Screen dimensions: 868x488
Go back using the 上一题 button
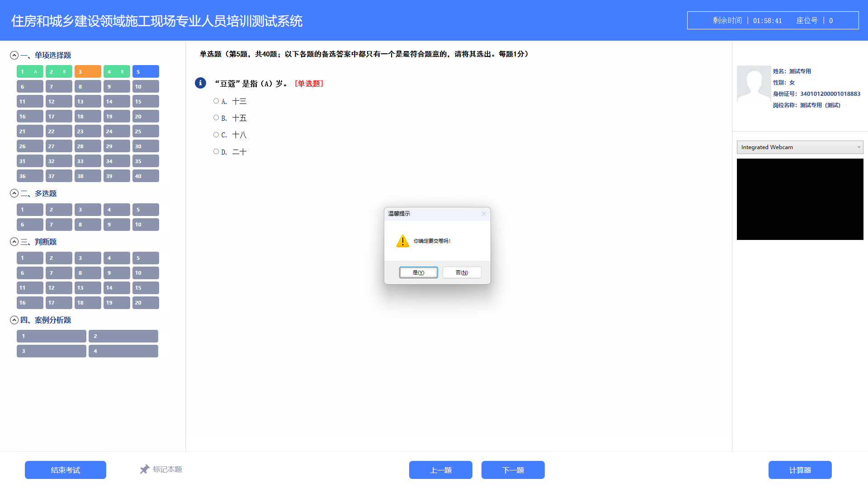tap(440, 469)
